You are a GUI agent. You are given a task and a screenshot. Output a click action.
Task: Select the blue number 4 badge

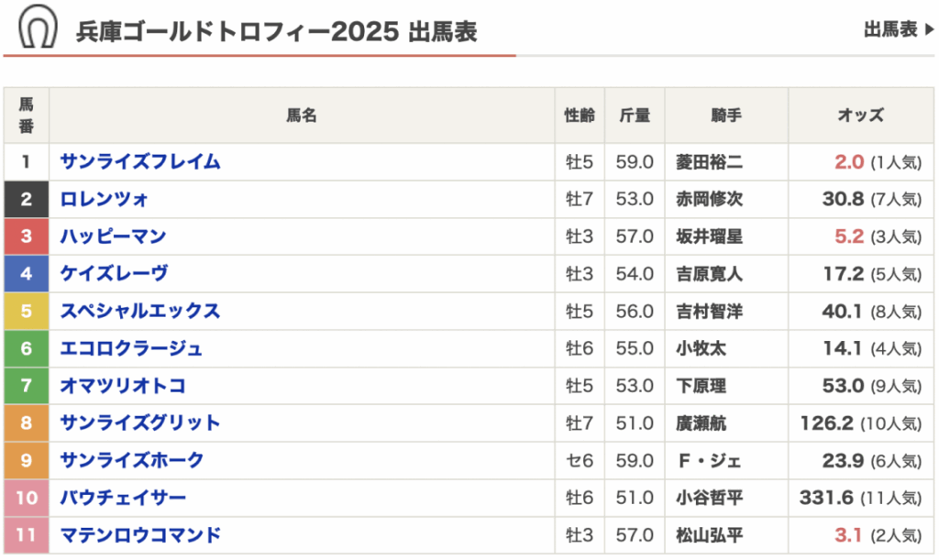tap(27, 274)
